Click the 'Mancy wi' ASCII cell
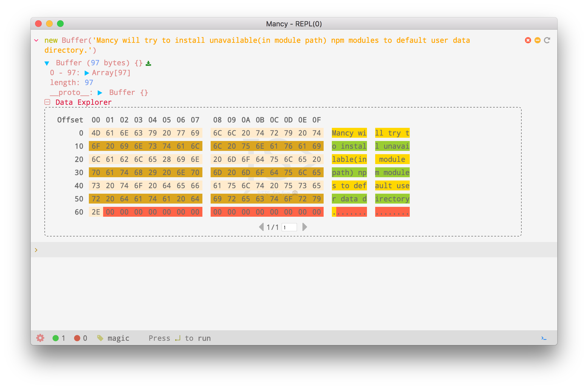 coord(349,133)
